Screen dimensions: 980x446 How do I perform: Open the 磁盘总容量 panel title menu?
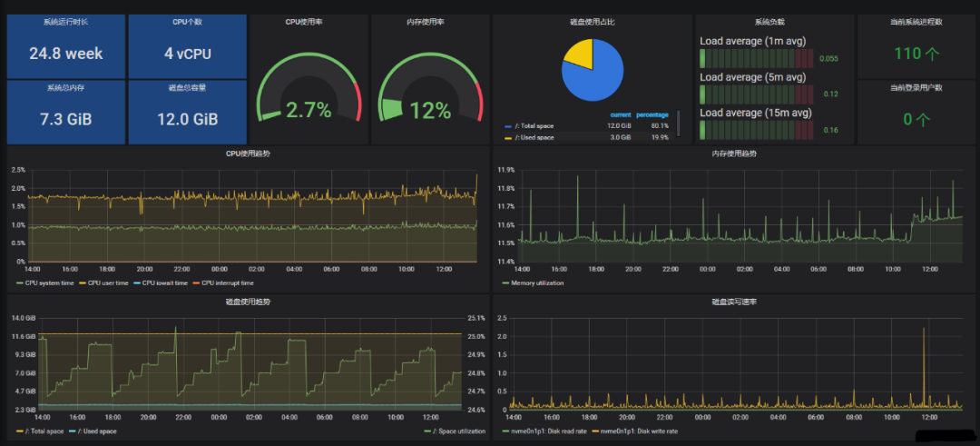pos(188,87)
